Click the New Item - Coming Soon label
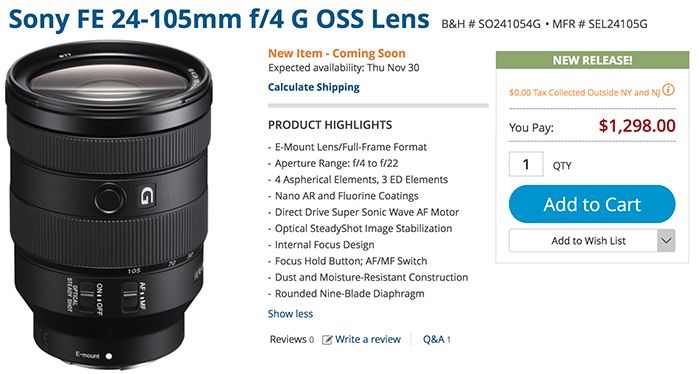Viewport: 700px width, 374px height. 337,54
